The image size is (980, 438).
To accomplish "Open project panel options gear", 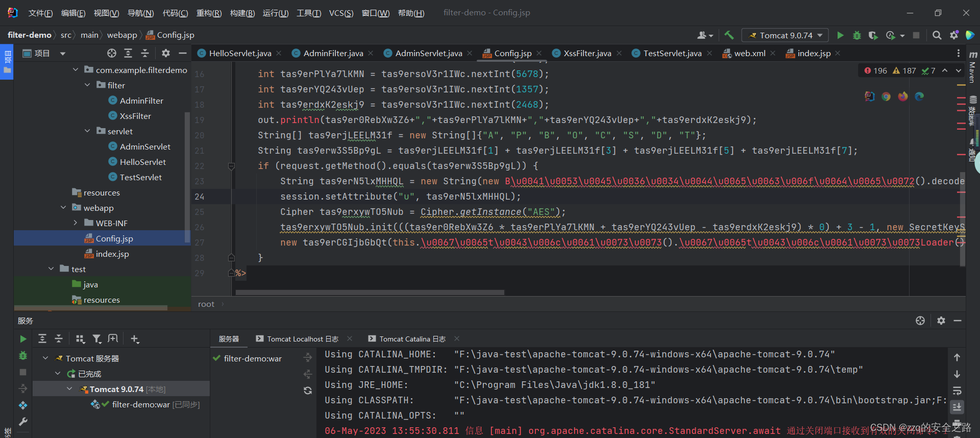I will [166, 53].
